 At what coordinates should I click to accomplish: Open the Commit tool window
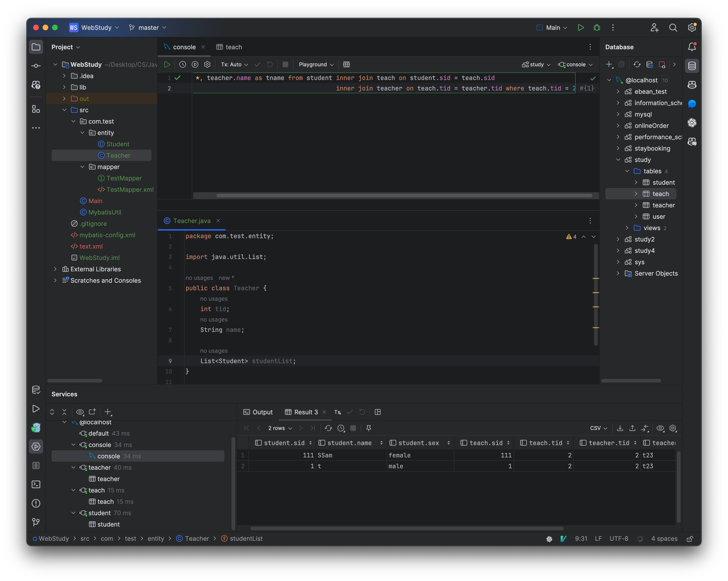pyautogui.click(x=36, y=66)
